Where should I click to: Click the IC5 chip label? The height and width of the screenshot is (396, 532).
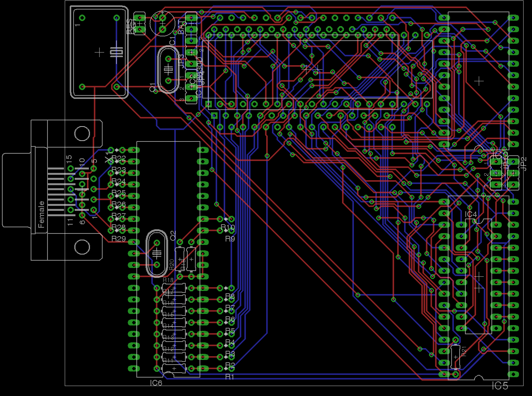(500, 386)
